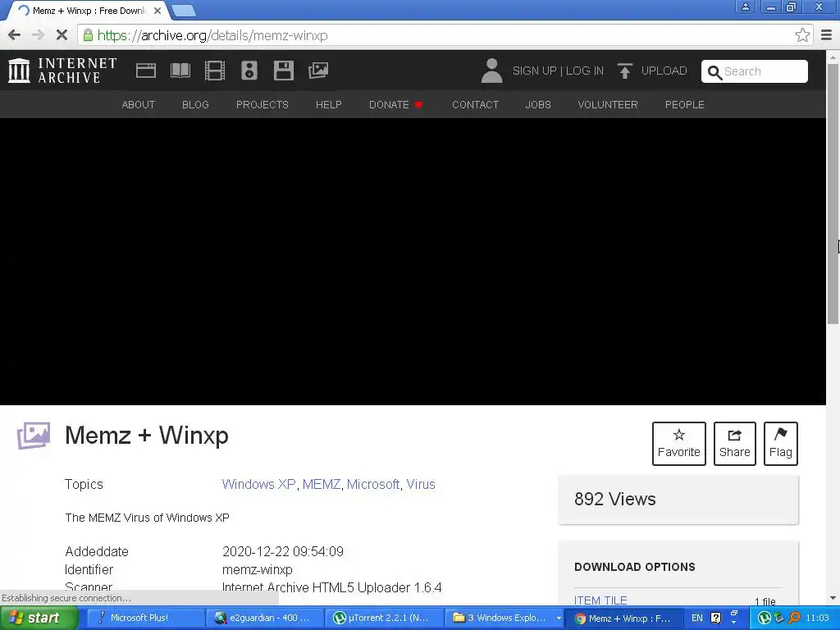Open the Chrome hamburger menu
Screen dimensions: 840x630
(x=827, y=35)
